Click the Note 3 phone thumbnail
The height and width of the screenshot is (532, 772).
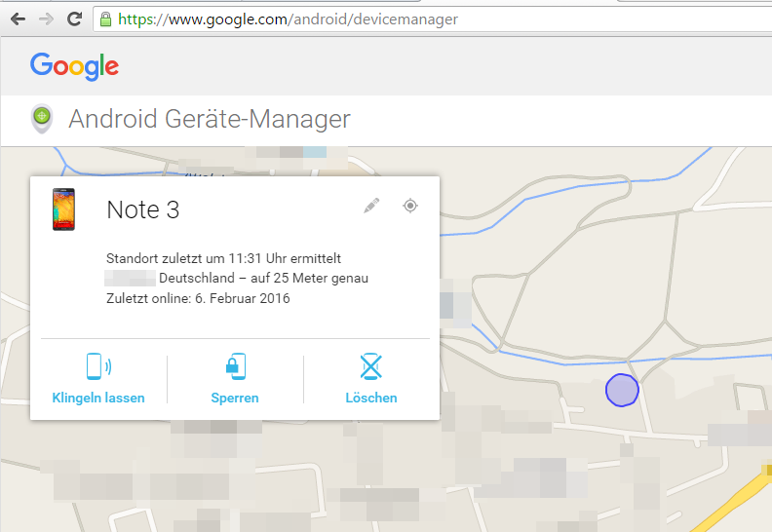click(x=63, y=209)
